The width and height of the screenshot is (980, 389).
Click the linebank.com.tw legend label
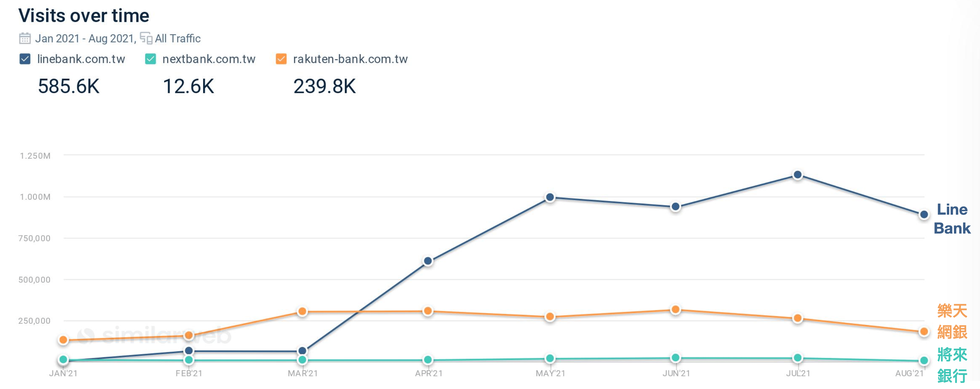coord(81,59)
